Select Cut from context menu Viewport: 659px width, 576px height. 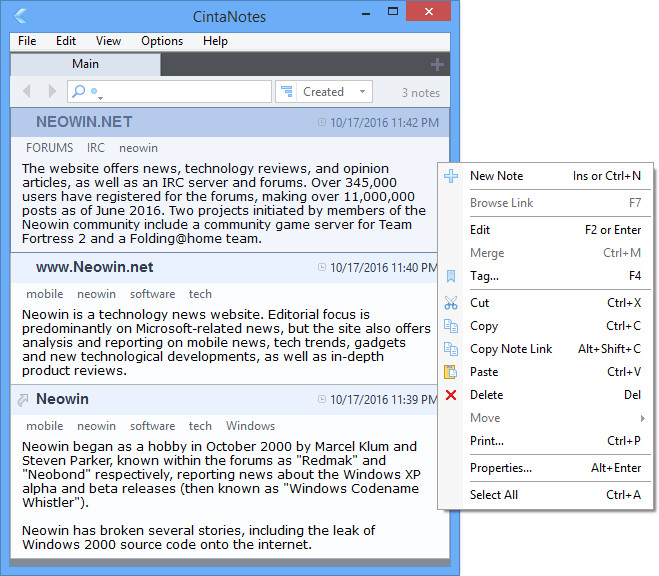point(546,303)
